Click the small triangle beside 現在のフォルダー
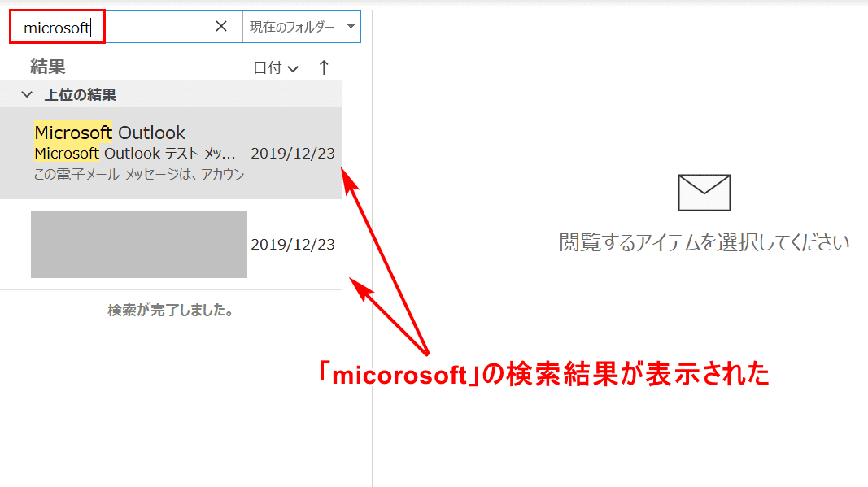Screen dimensions: 868x487 [351, 27]
